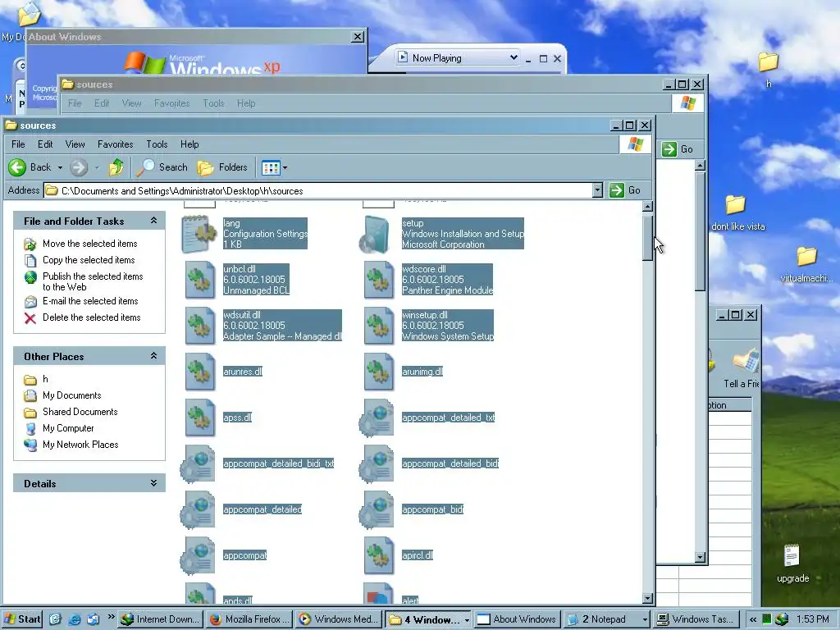Expand the Details panel
840x630 pixels.
(153, 483)
